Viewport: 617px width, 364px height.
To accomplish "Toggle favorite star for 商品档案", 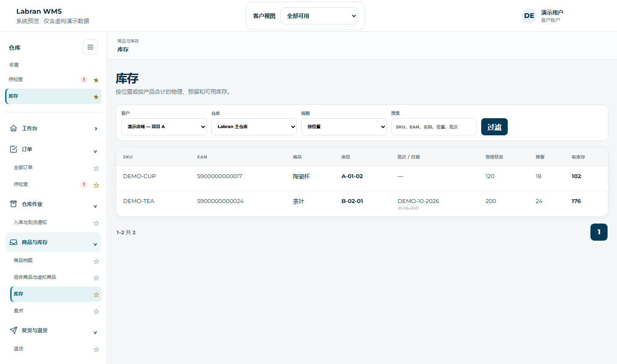I will pos(96,261).
